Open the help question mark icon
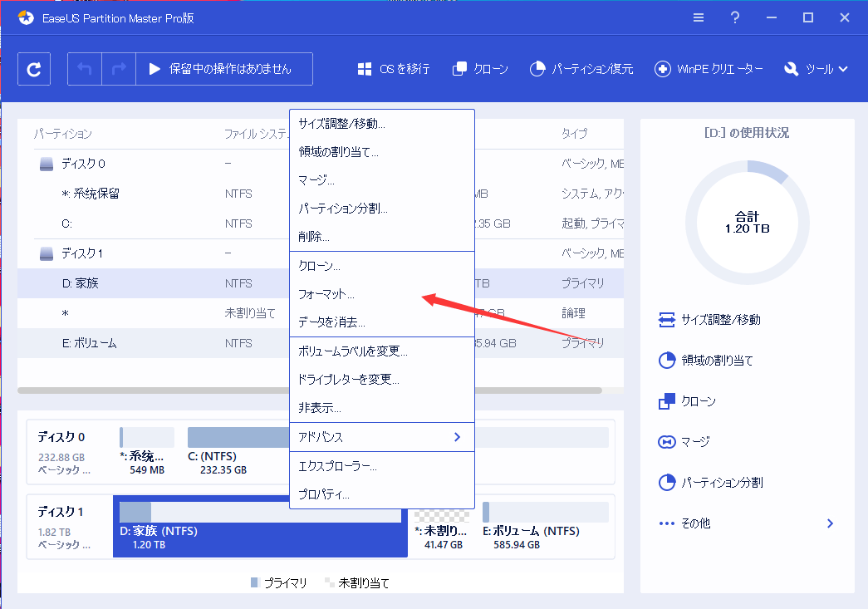Screen dimensions: 868x609 734,17
